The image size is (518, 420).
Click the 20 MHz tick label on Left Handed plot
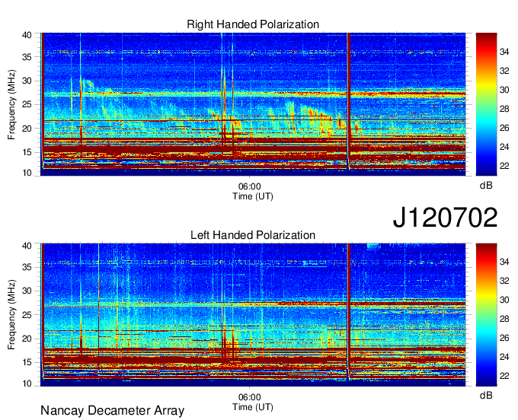[27, 339]
